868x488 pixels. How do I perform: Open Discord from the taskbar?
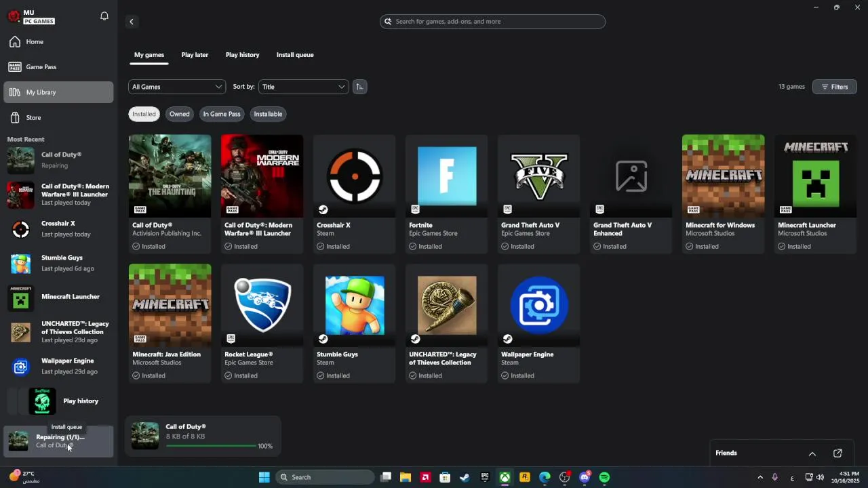point(585,477)
